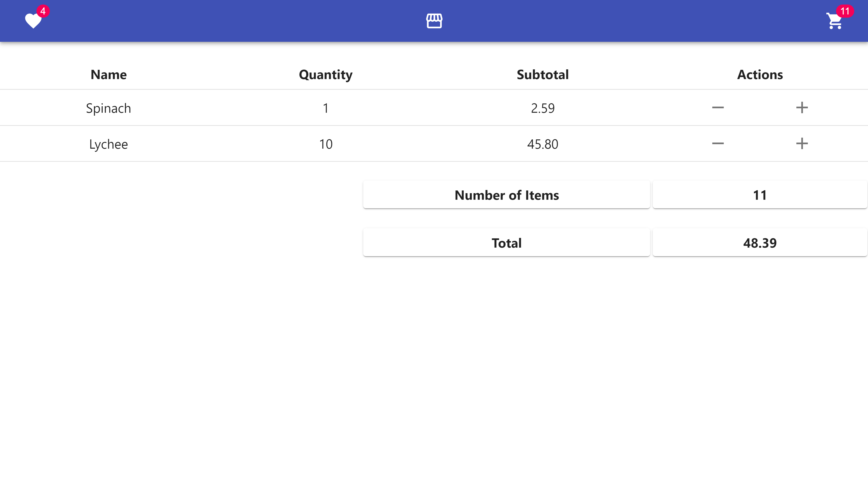
Task: Click Lychee subtotal 45.80
Action: (542, 144)
